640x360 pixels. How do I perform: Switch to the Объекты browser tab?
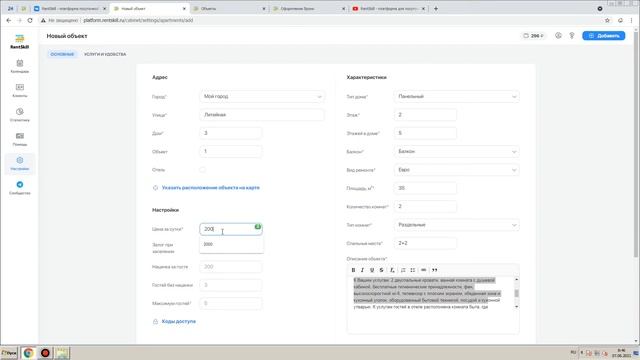[x=229, y=9]
